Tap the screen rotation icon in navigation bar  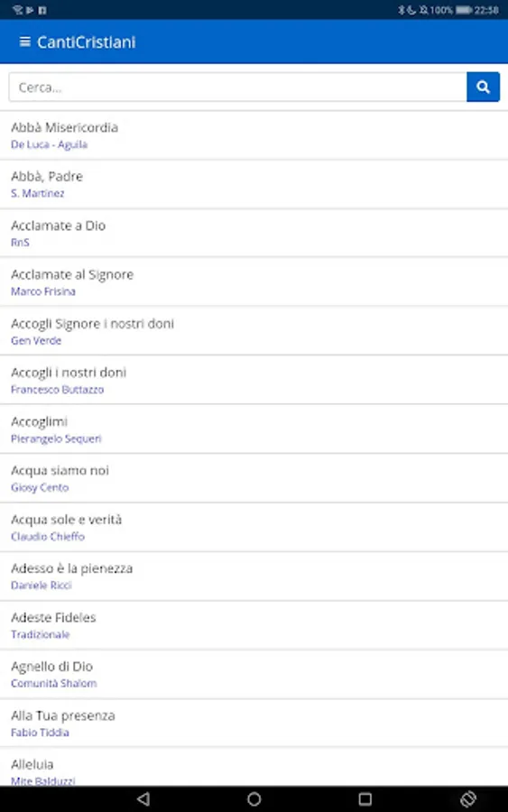[468, 798]
